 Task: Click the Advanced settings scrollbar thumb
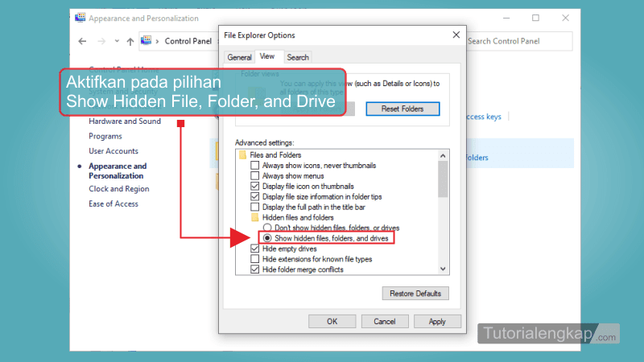(x=443, y=179)
